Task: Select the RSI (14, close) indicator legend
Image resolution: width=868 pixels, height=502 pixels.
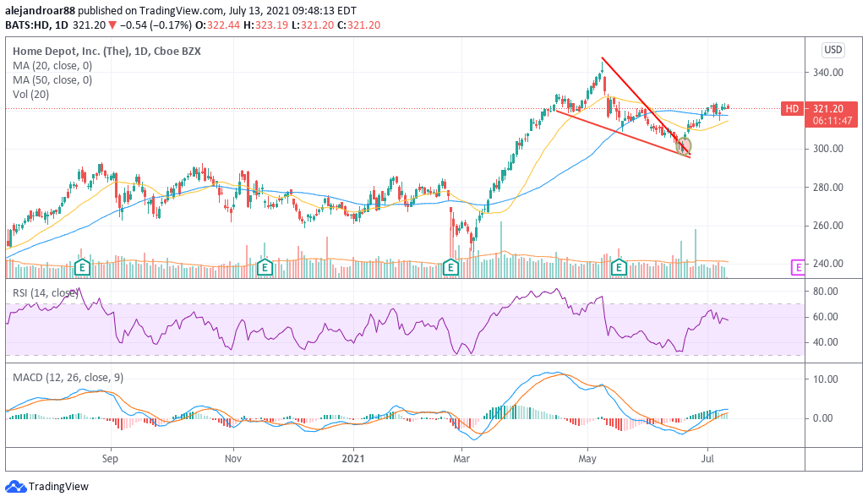Action: coord(46,292)
